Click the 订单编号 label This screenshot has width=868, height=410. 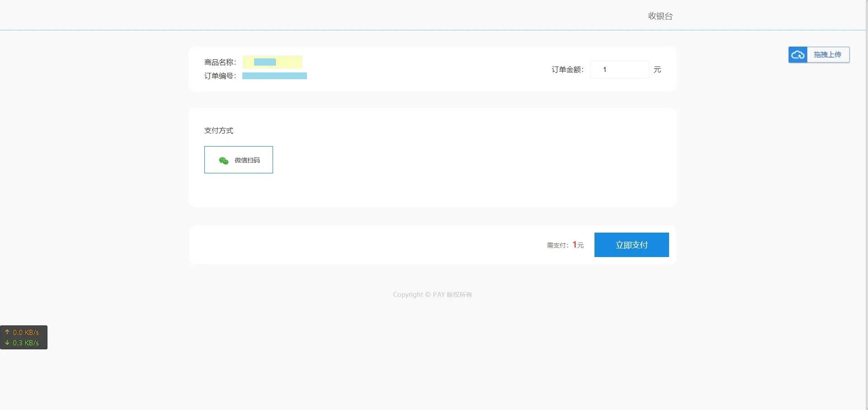tap(220, 76)
